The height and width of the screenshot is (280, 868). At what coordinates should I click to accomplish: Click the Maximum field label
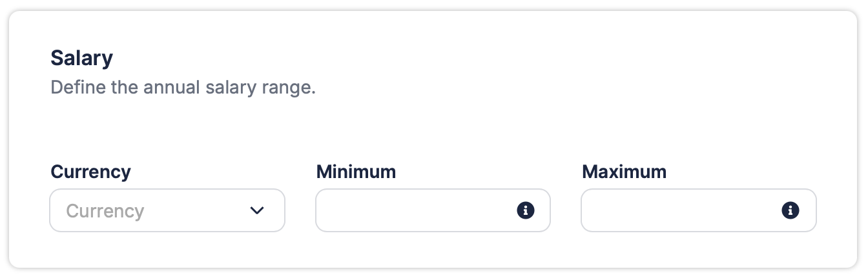coord(624,172)
